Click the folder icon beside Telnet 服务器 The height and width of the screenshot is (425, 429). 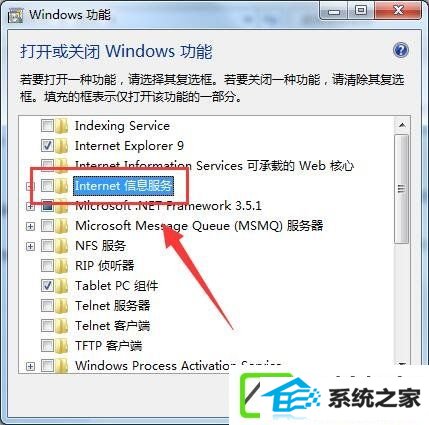click(x=61, y=306)
